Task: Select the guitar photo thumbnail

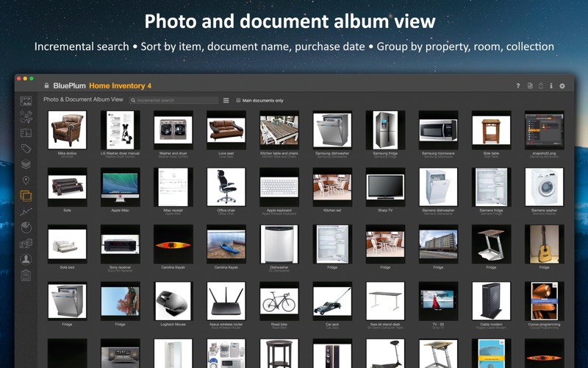Action: pos(545,244)
